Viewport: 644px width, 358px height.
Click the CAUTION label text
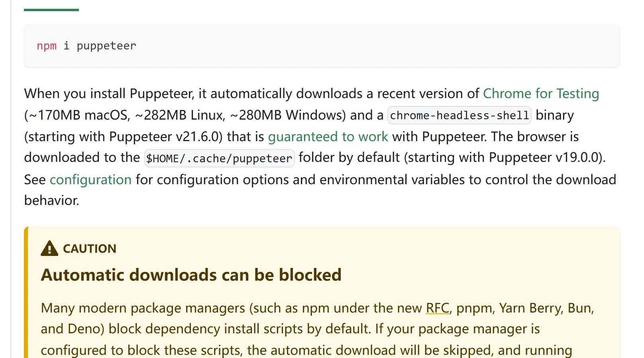coord(90,249)
